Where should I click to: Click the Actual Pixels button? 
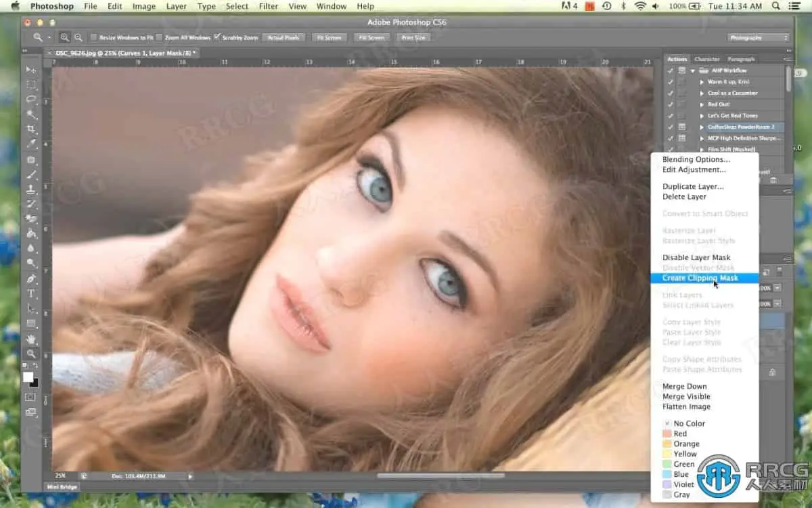coord(284,37)
